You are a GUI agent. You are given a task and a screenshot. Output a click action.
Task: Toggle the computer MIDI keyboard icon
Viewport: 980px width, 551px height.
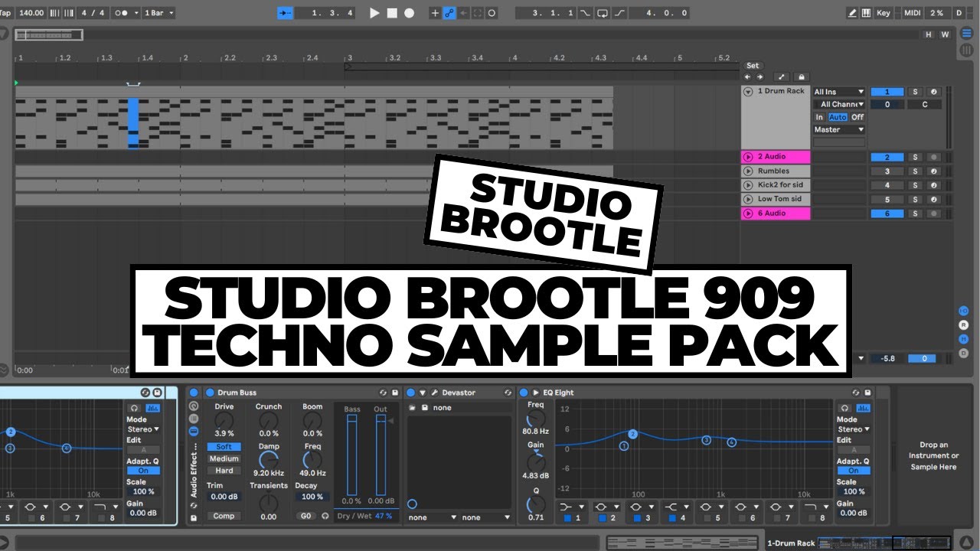coord(866,13)
